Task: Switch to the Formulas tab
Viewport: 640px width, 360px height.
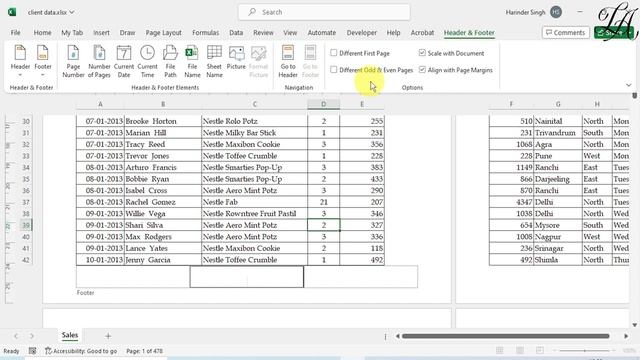Action: (205, 33)
